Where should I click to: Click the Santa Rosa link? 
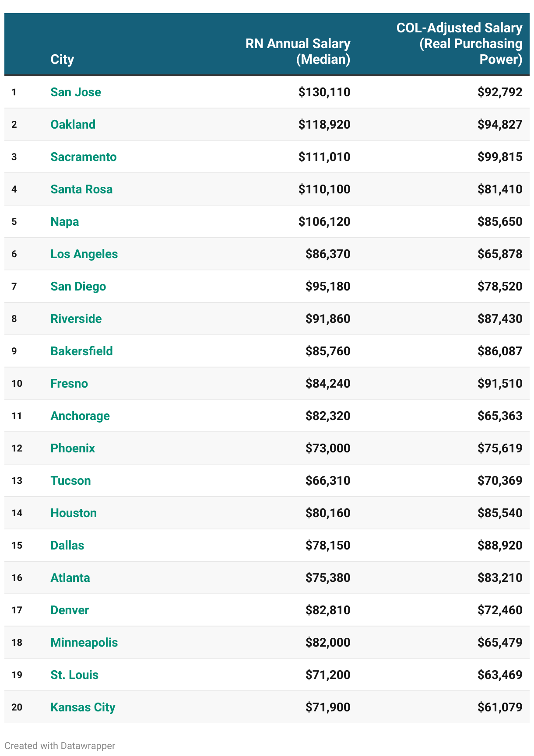point(81,189)
